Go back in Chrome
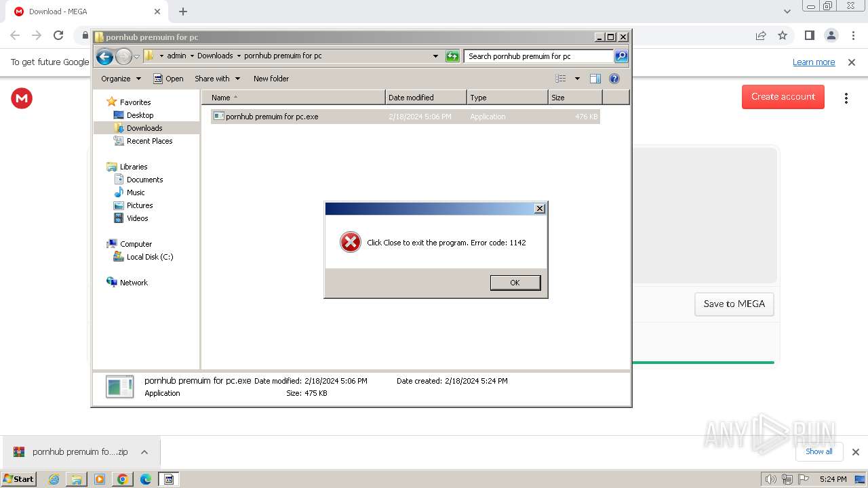Viewport: 868px width, 488px height. (15, 35)
